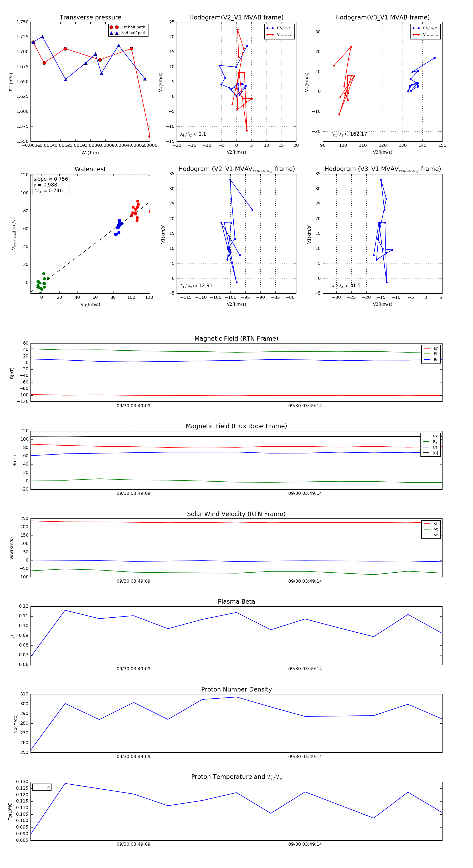473x868 pixels.
Task: Select "V_remaining" legend entry in V3_V1 MVAB hodogram
Action: pyautogui.click(x=425, y=35)
